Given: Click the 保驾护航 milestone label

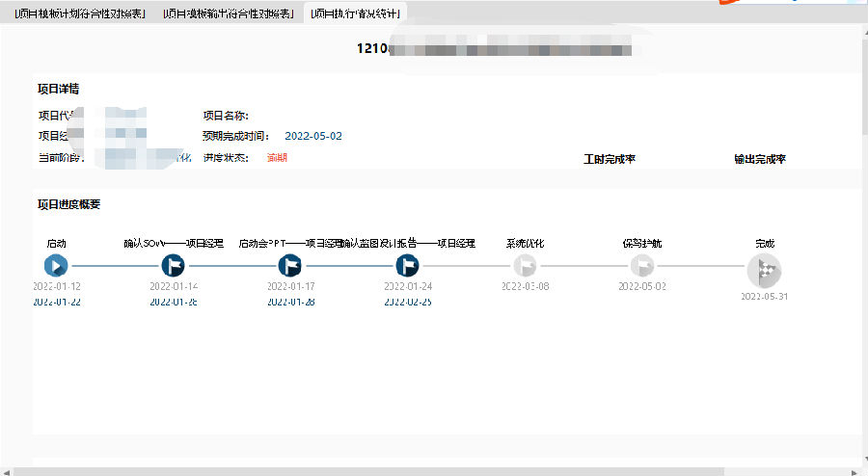Looking at the screenshot, I should click(642, 243).
